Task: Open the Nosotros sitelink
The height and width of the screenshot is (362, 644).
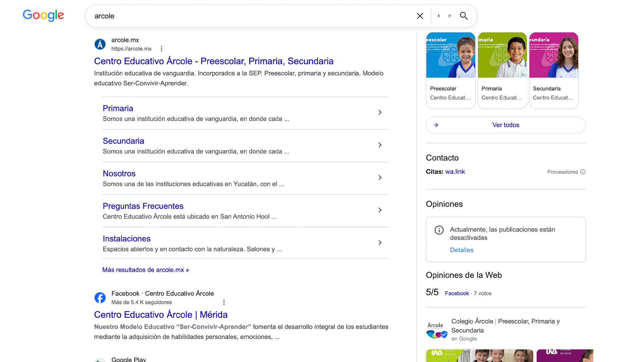Action: click(x=119, y=173)
